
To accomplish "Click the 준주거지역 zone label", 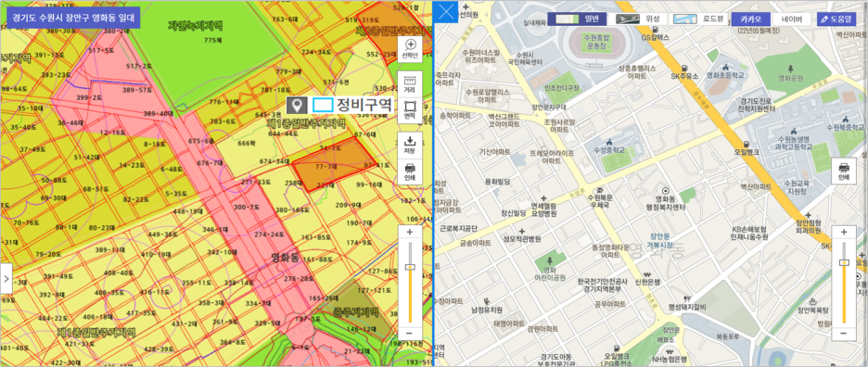I will pos(355,312).
